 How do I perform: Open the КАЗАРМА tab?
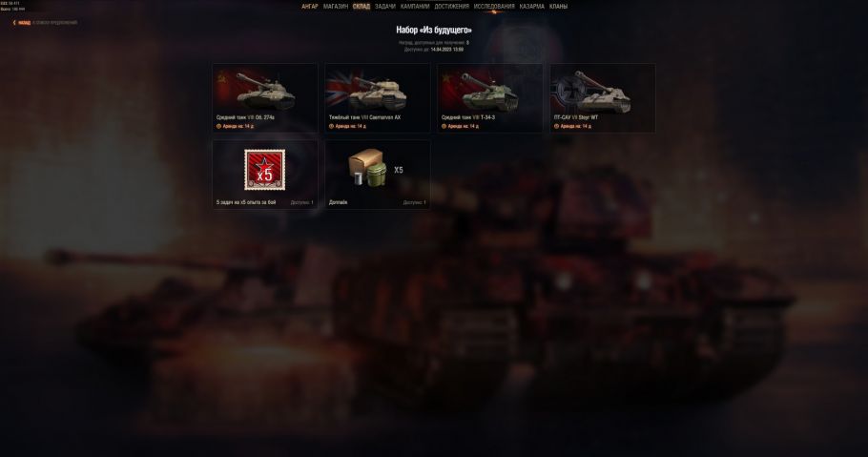tap(532, 7)
